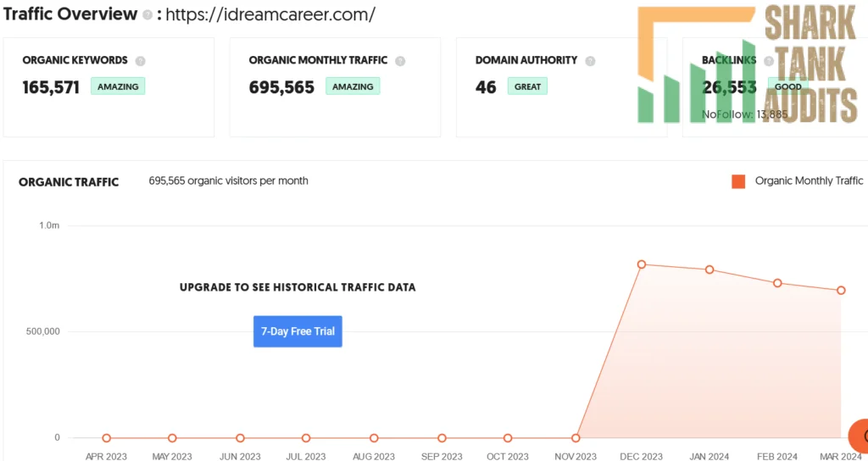Select the FEB 2024 data point
The image size is (868, 461).
777,283
